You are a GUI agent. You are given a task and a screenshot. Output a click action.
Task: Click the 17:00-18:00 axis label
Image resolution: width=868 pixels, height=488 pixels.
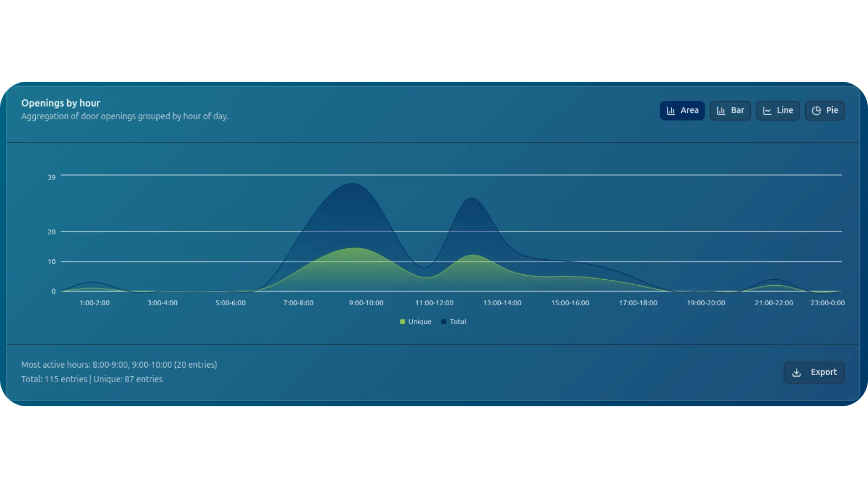(x=638, y=303)
